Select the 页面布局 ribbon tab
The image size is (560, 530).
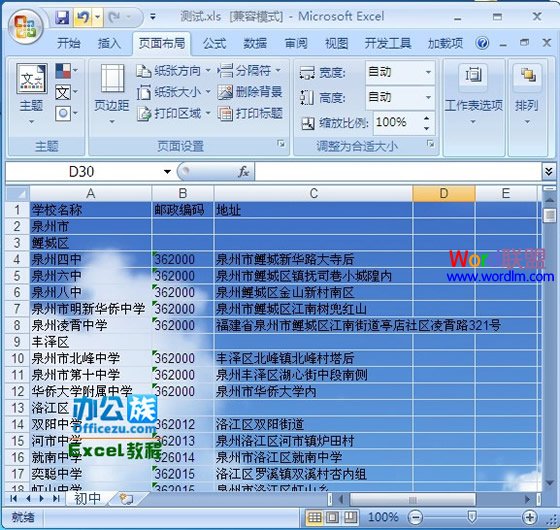click(162, 43)
